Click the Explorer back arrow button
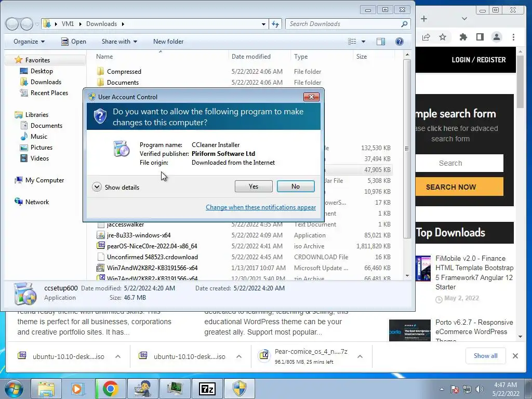The image size is (532, 399). click(12, 24)
